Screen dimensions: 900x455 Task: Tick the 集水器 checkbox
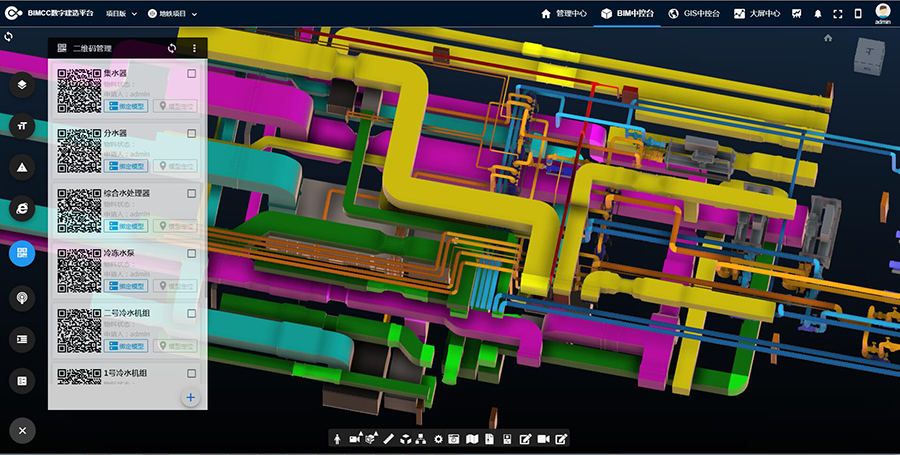192,73
